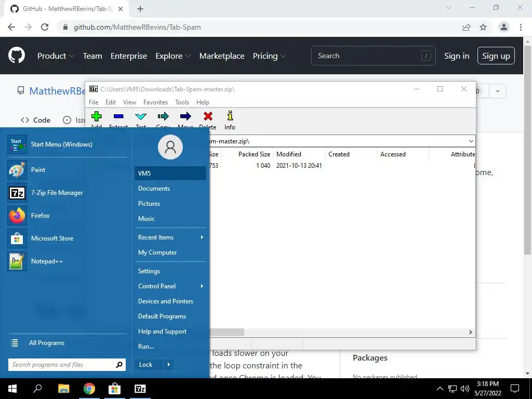The height and width of the screenshot is (399, 532).
Task: Click the user account avatar in Start menu
Action: pos(170,147)
